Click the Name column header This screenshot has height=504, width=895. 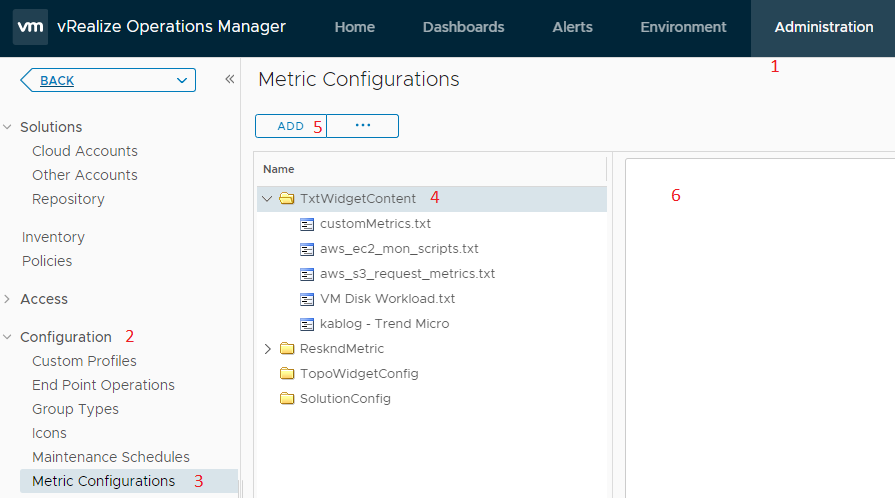coord(279,169)
